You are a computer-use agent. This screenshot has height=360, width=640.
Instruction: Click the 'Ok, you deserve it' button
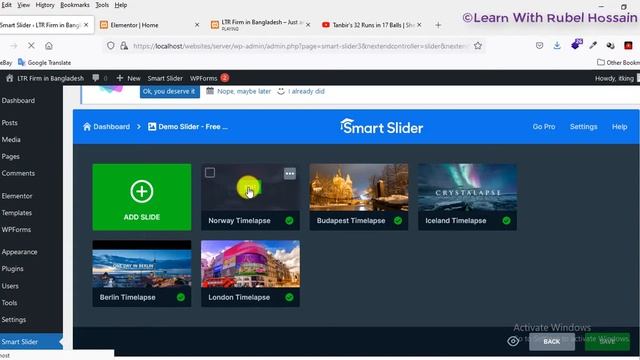click(169, 91)
